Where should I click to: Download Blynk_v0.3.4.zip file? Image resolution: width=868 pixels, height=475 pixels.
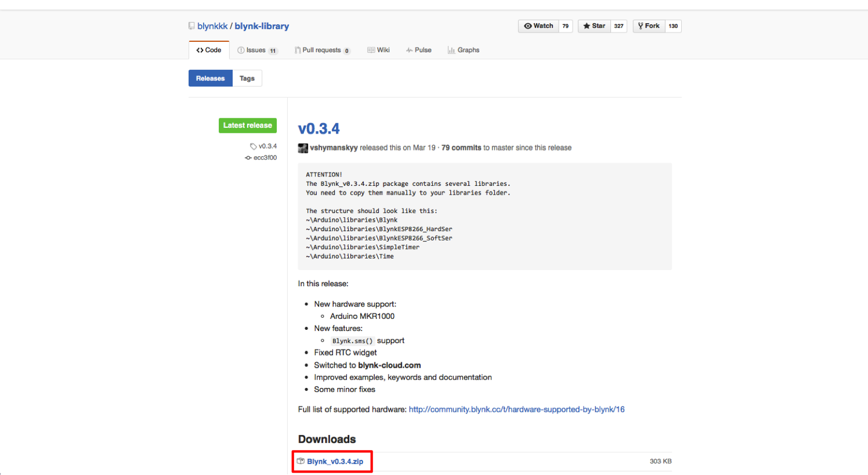[335, 462]
